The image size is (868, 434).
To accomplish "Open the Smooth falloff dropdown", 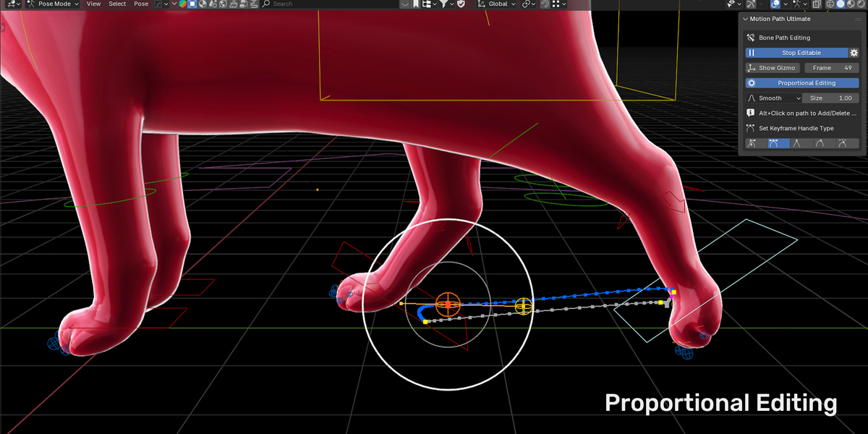I will [x=774, y=98].
